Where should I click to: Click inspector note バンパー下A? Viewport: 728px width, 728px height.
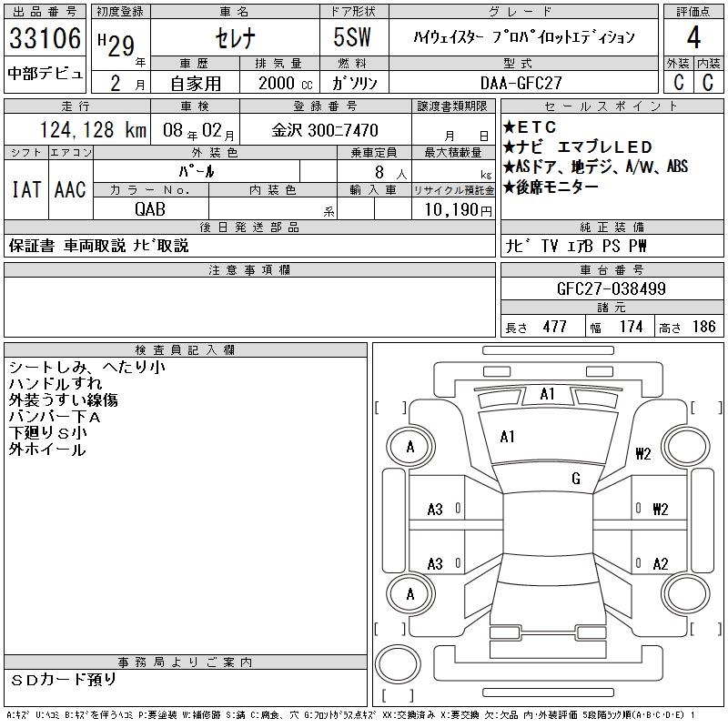tap(55, 417)
